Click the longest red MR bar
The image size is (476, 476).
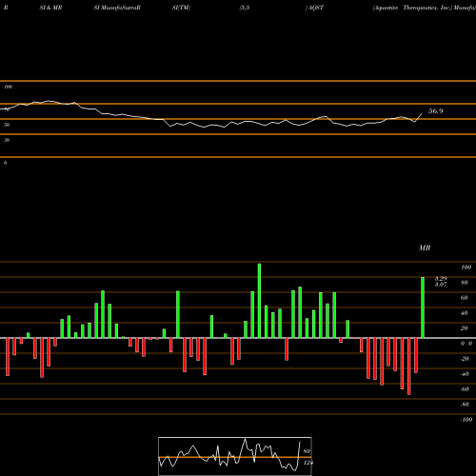(x=409, y=367)
